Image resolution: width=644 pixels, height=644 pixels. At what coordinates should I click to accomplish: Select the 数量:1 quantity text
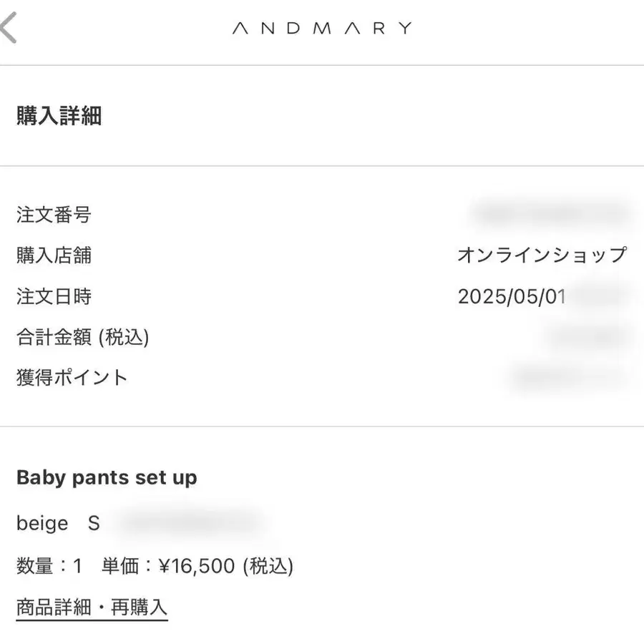49,565
